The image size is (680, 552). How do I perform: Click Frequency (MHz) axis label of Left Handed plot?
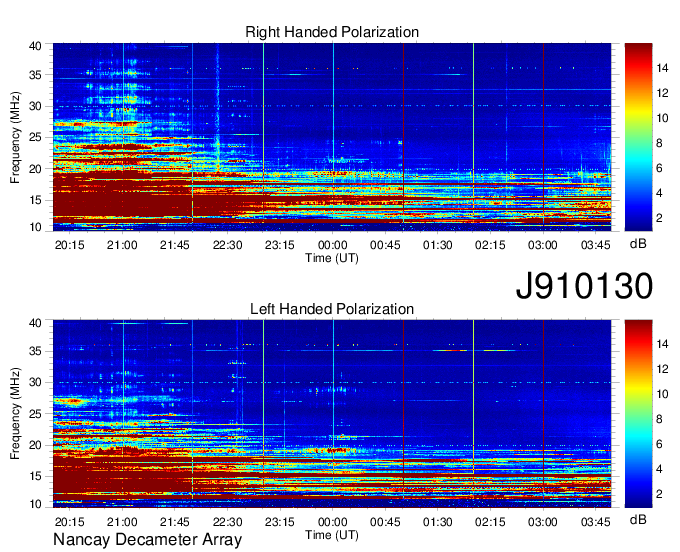pyautogui.click(x=15, y=414)
